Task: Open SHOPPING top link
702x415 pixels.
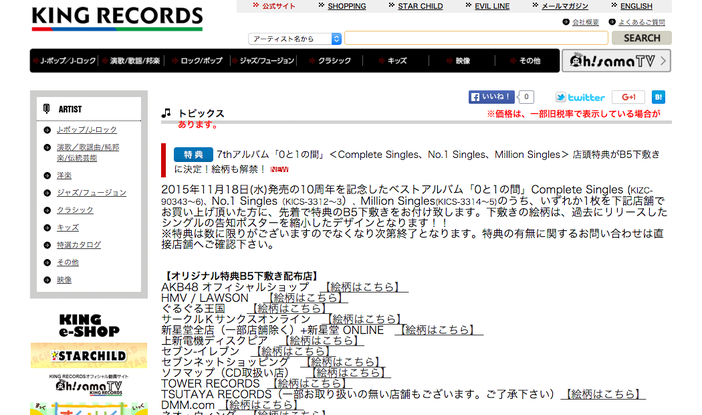Action: coord(347,6)
